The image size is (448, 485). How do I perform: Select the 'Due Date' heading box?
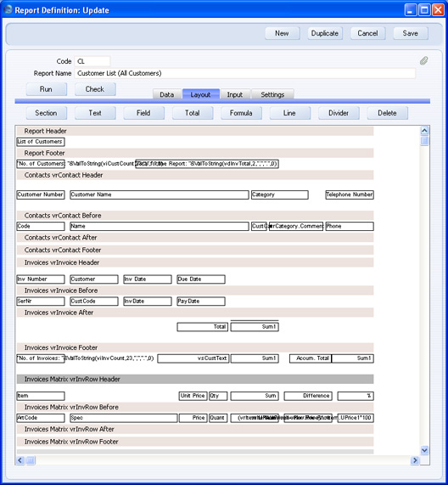[x=201, y=279]
